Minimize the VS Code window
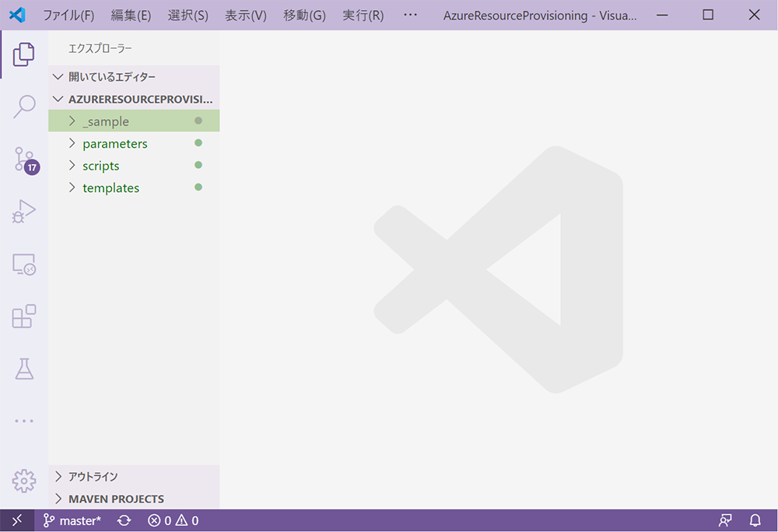 click(662, 15)
